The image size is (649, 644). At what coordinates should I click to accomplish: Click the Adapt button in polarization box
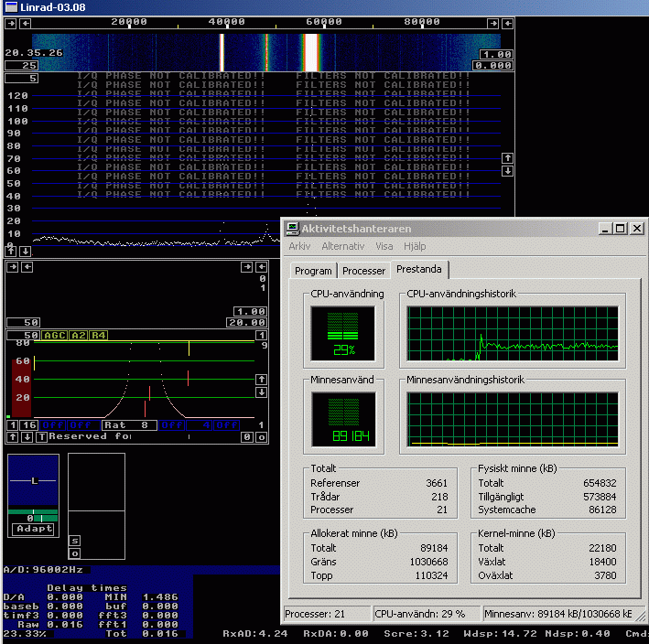pyautogui.click(x=35, y=529)
